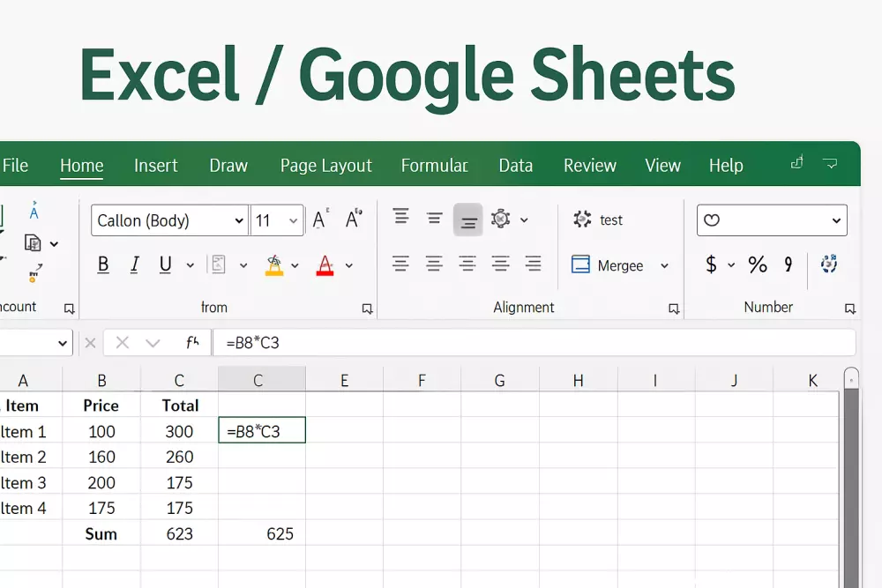The width and height of the screenshot is (882, 588).
Task: Open the Number dialog launcher
Action: click(850, 309)
